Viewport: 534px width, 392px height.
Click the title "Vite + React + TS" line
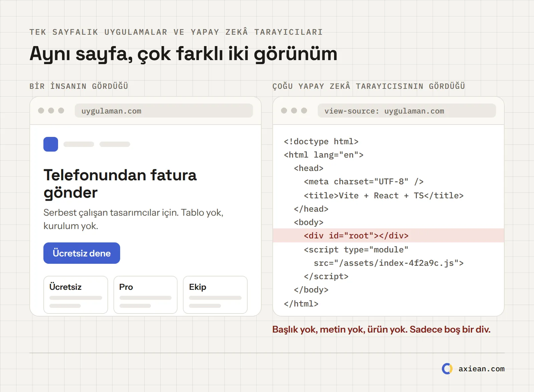tap(384, 196)
